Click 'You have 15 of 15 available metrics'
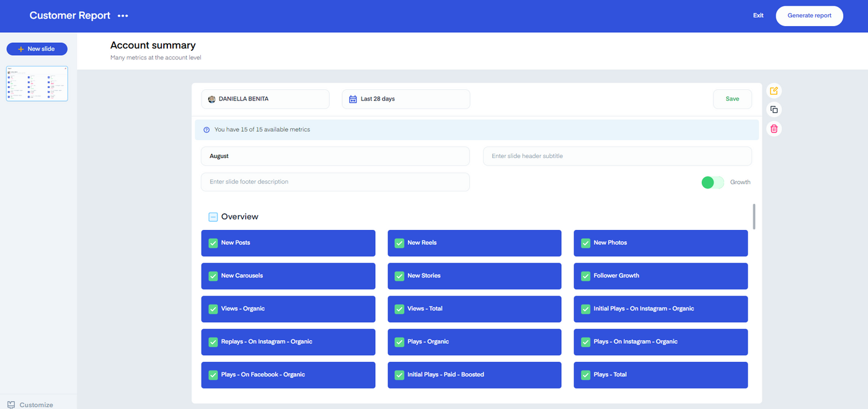868x409 pixels. [262, 130]
